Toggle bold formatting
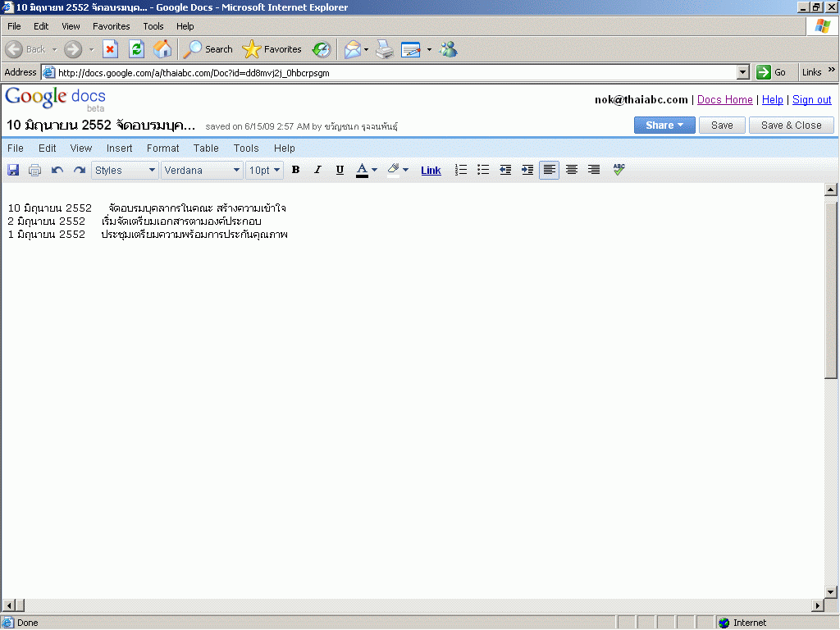840x630 pixels. click(296, 170)
